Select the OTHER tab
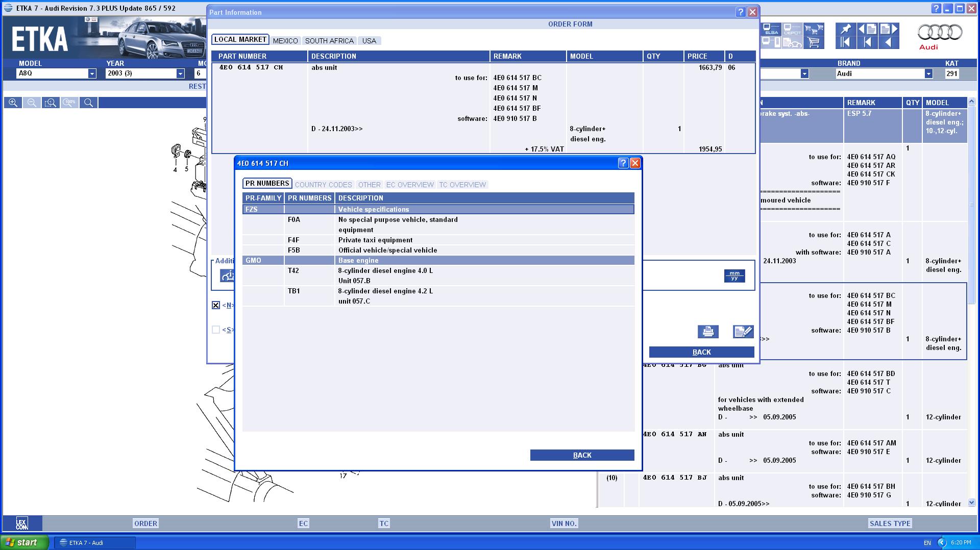Screen dimensions: 980x550 369,185
